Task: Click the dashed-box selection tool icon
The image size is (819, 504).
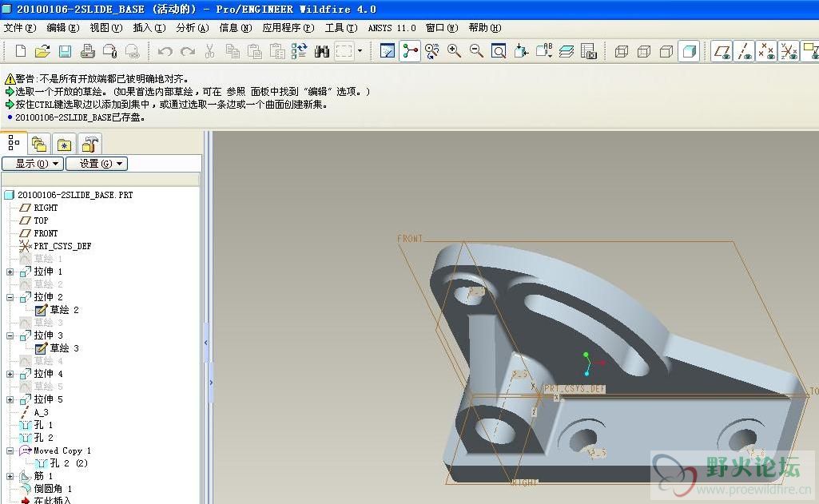Action: (x=344, y=51)
